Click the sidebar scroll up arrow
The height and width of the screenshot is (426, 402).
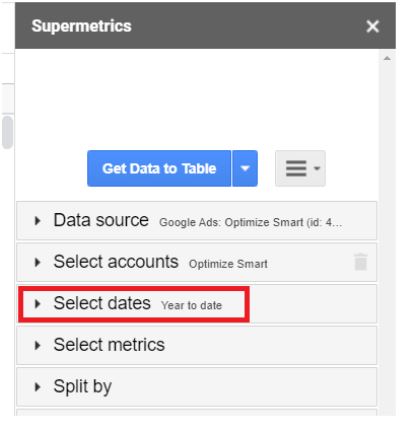[x=387, y=59]
